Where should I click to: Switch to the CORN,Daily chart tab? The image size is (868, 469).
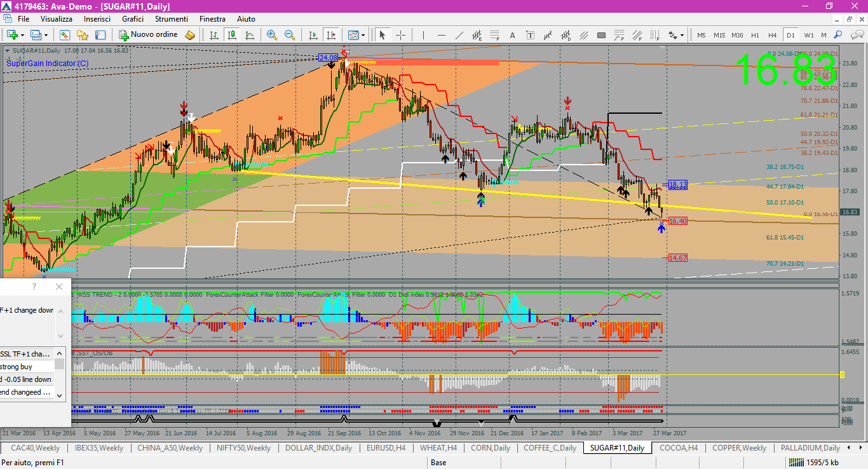490,448
